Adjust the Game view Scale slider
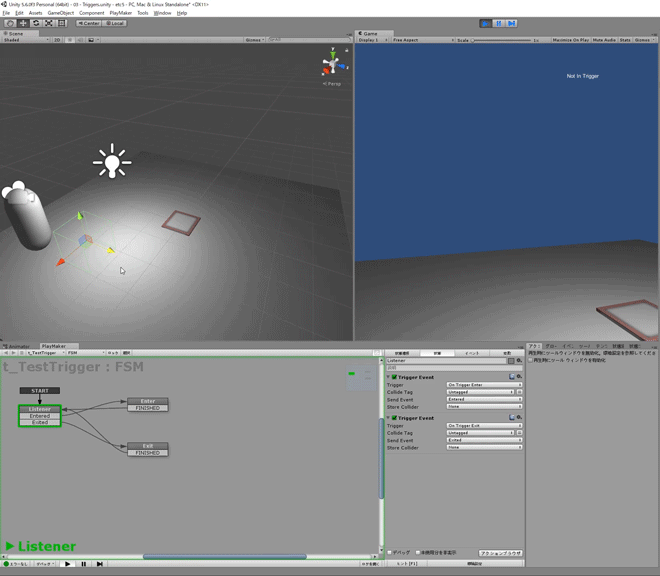This screenshot has height=576, width=660. pos(501,40)
